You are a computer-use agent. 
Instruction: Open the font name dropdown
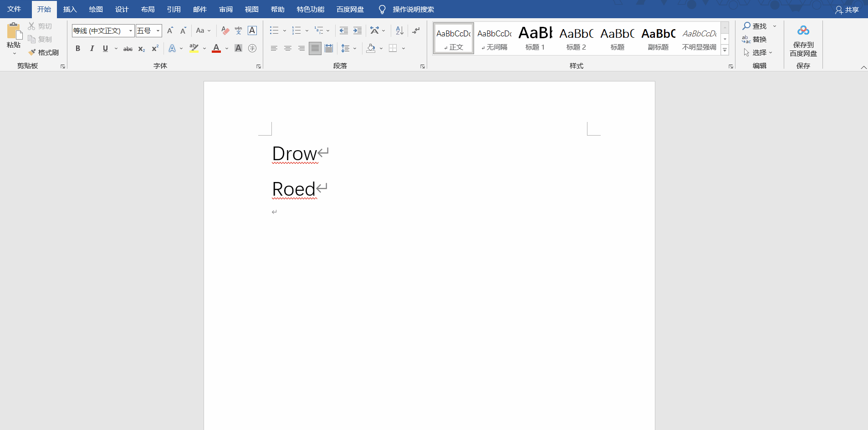[x=131, y=30]
